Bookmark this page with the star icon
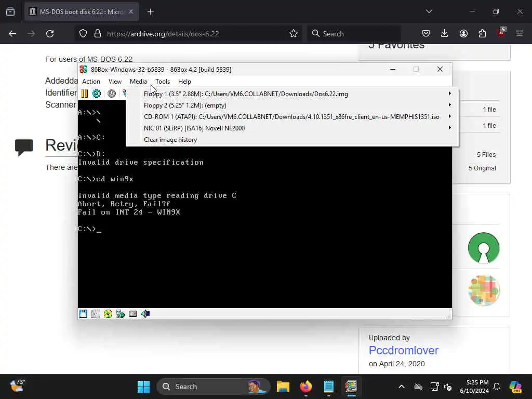532x399 pixels. click(x=294, y=34)
